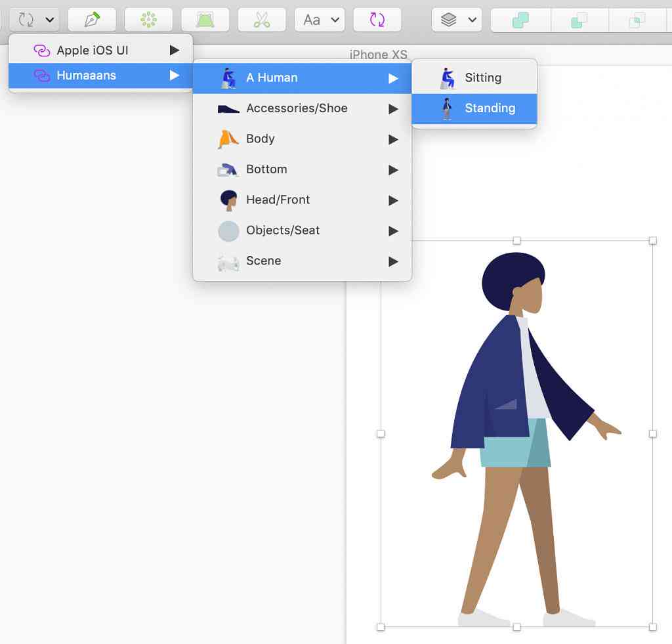Open the Head/Front submenu

pyautogui.click(x=302, y=200)
